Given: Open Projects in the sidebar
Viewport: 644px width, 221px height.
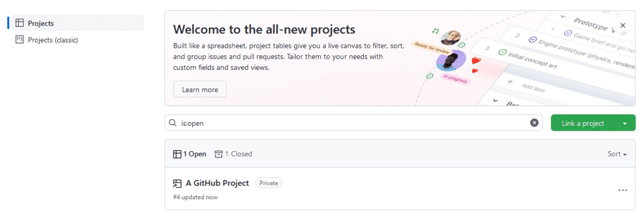Looking at the screenshot, I should click(x=77, y=23).
